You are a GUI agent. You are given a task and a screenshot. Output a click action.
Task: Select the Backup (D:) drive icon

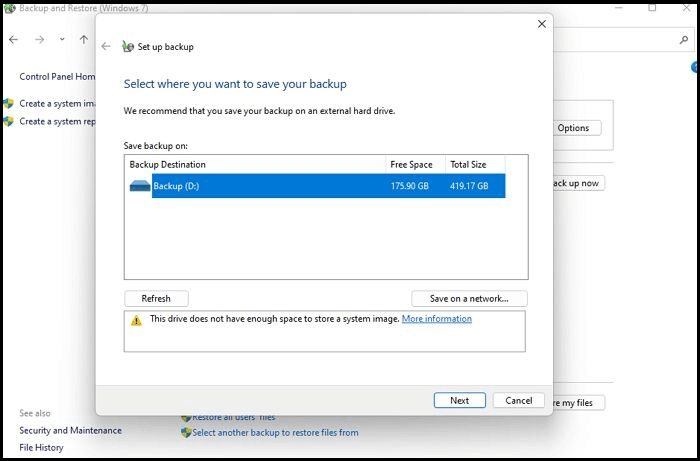(x=140, y=186)
